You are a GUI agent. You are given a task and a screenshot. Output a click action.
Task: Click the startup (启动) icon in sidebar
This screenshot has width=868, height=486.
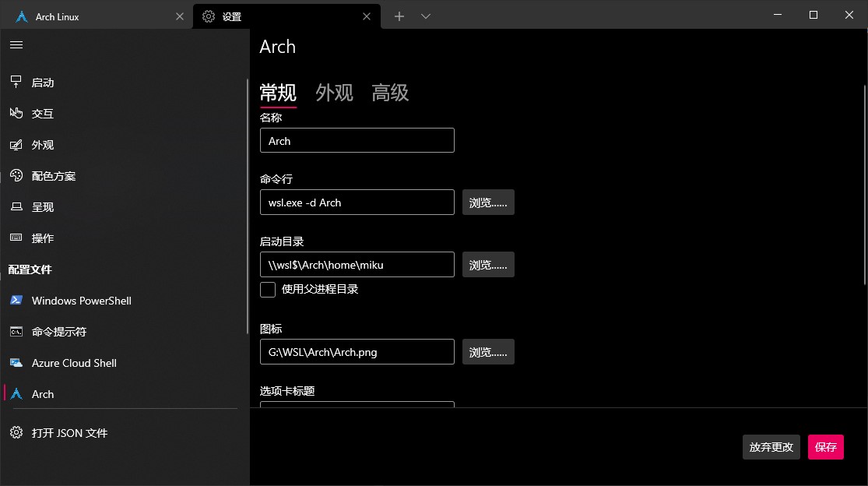pyautogui.click(x=16, y=82)
